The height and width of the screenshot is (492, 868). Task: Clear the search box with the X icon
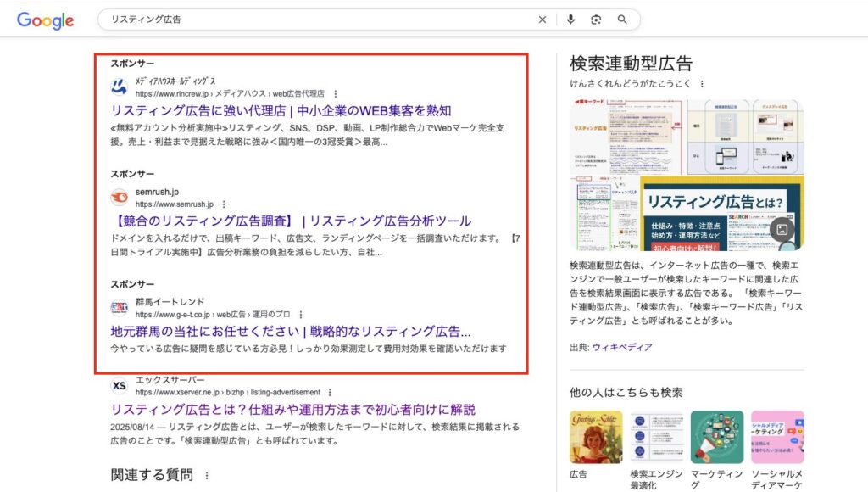(x=542, y=20)
